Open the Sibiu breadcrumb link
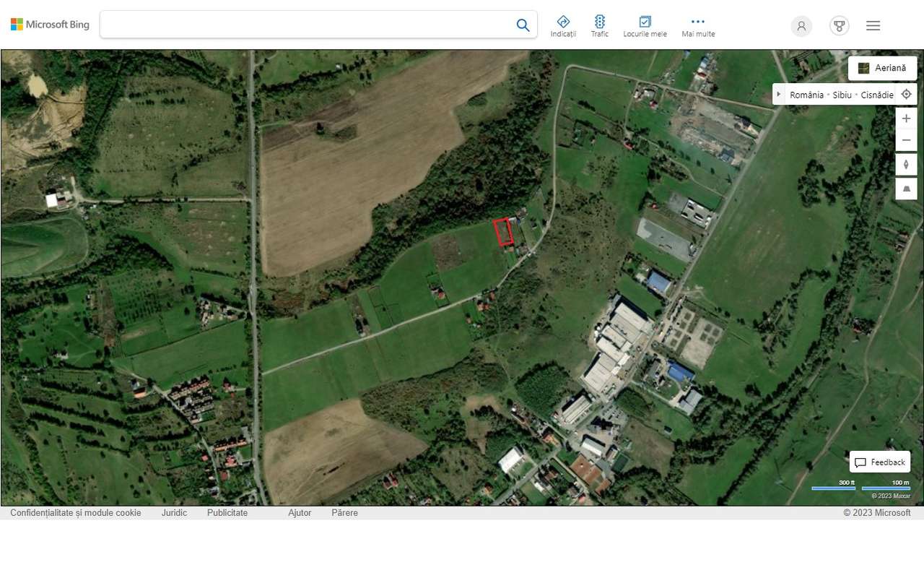Viewport: 924px width, 578px height. (x=842, y=95)
